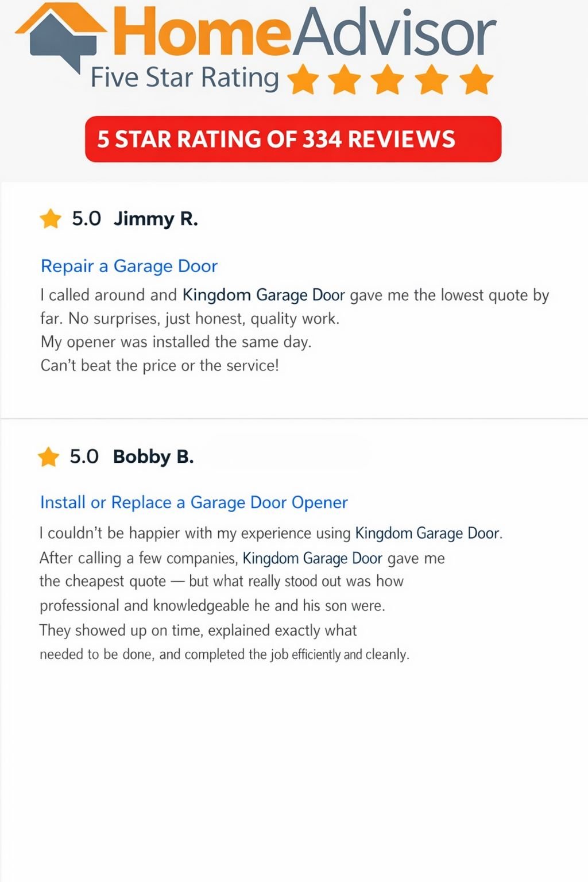Open the Install or Replace a Garage Door Opener link
Image resolution: width=588 pixels, height=882 pixels.
tap(194, 502)
